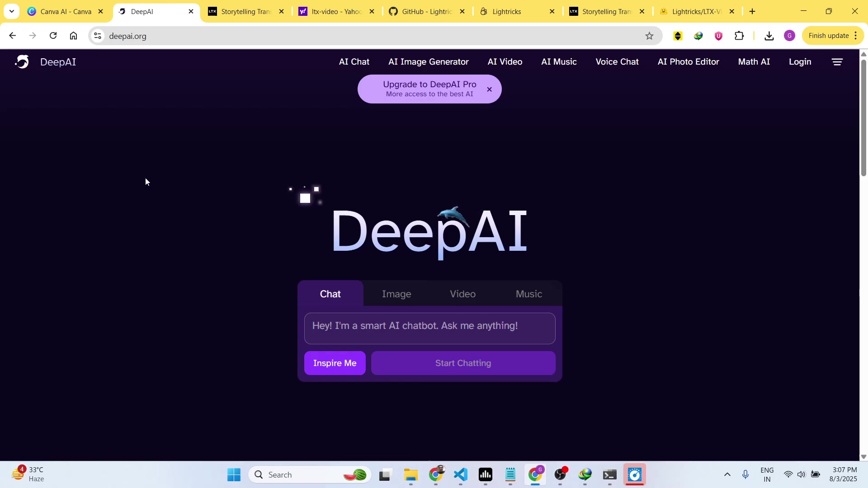
Task: Open AI Photo Editor nav link
Action: point(688,62)
